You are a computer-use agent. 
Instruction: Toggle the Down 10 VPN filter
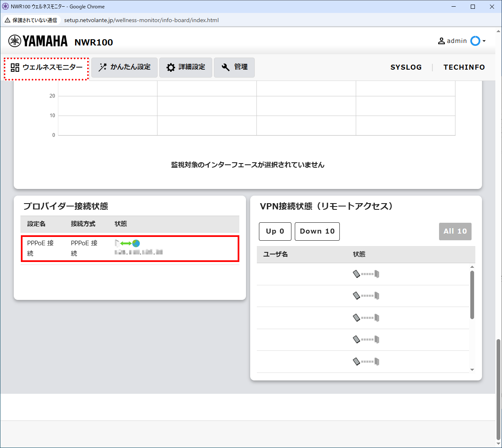pos(317,231)
